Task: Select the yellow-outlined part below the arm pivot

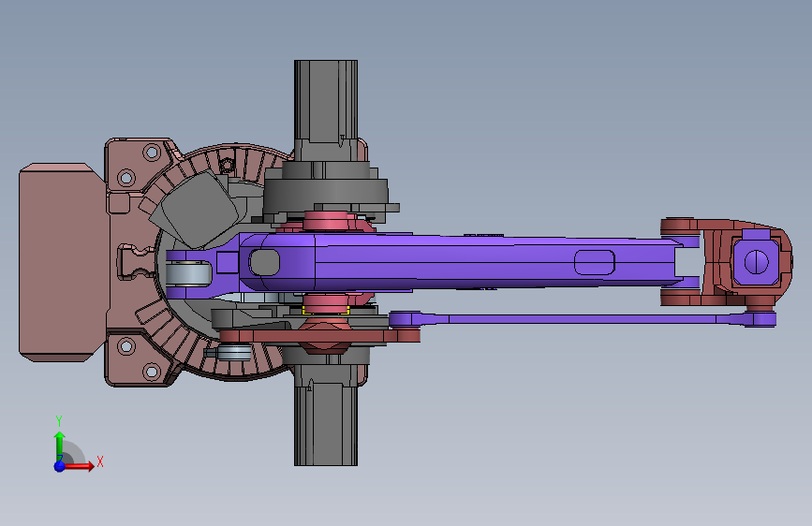Action: click(326, 310)
